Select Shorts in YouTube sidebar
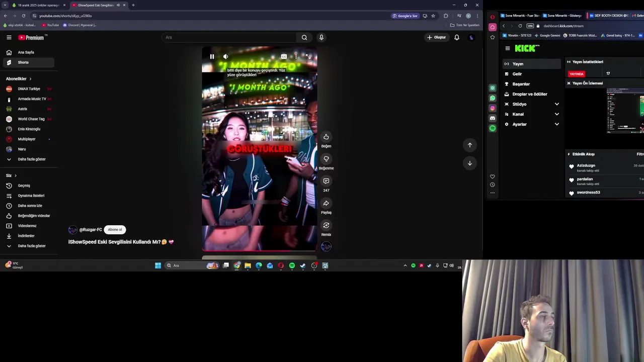The image size is (644, 362). click(28, 62)
